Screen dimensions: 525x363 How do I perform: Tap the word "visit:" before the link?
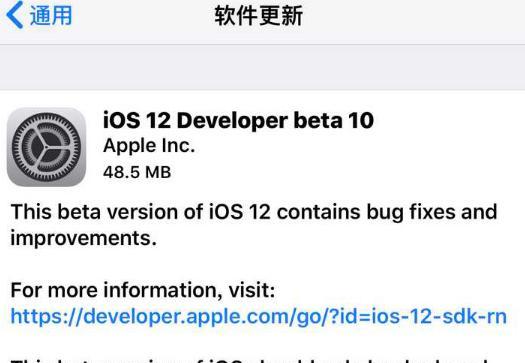click(x=252, y=290)
